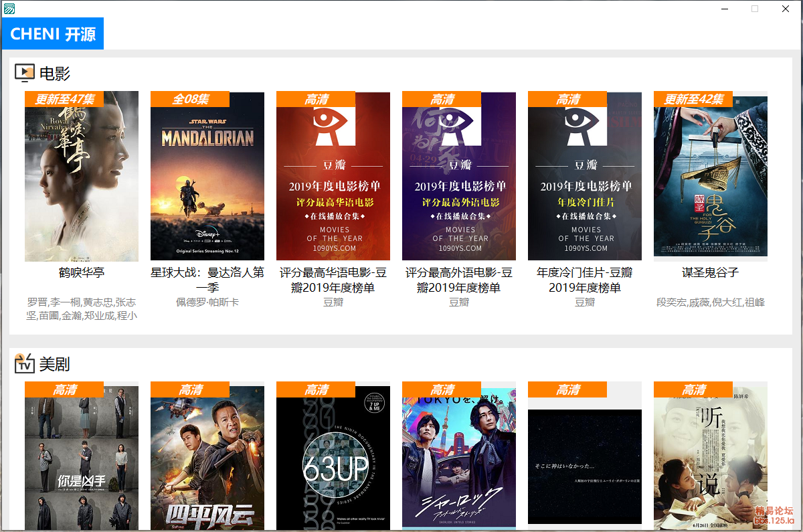Open the 谋圣鬼谷子 poster

click(711, 176)
